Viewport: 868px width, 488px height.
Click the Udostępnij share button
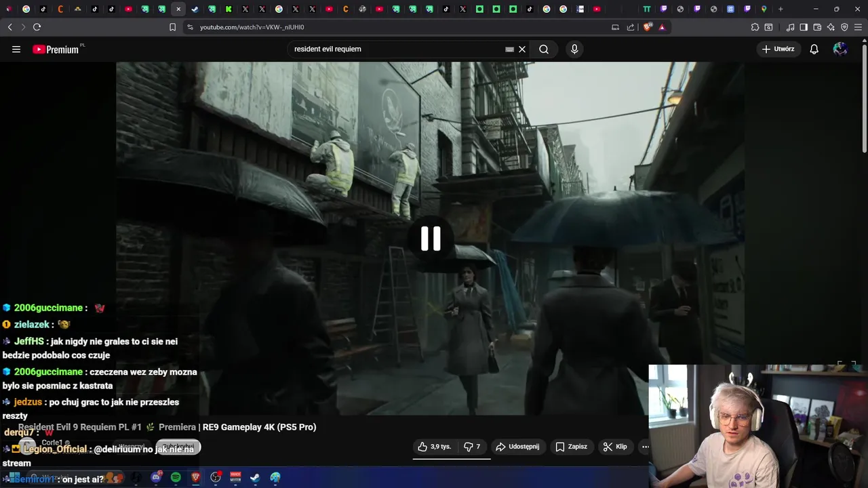coord(517,447)
